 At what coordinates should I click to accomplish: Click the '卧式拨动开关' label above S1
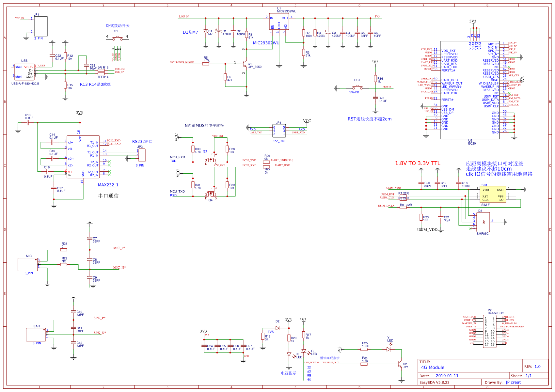click(118, 26)
